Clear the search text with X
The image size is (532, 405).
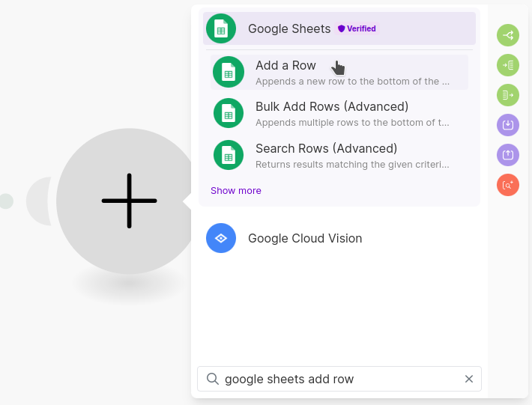click(469, 379)
